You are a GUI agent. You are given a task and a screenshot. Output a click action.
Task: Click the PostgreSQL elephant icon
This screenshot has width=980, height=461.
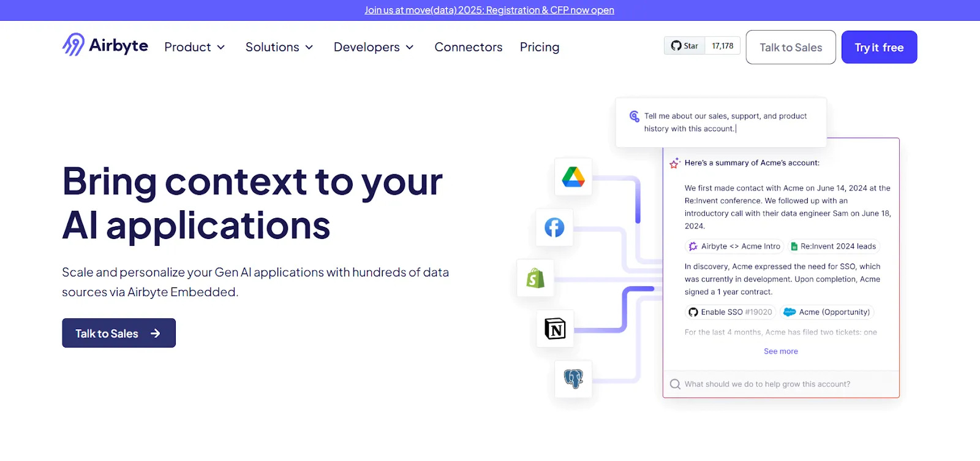[573, 379]
